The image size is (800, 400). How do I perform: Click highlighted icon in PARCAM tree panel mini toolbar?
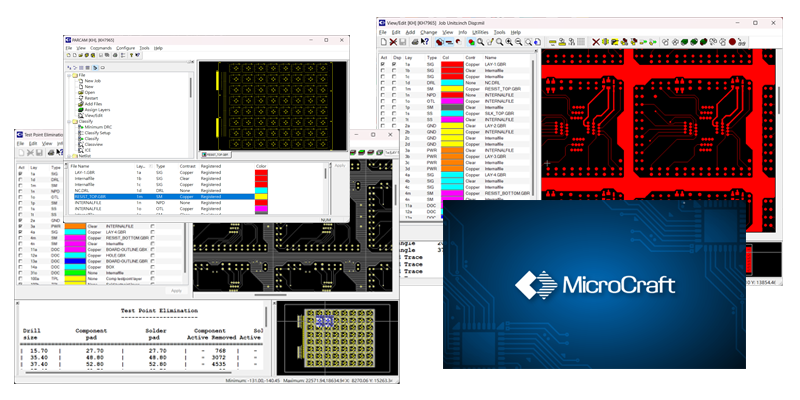pos(95,67)
